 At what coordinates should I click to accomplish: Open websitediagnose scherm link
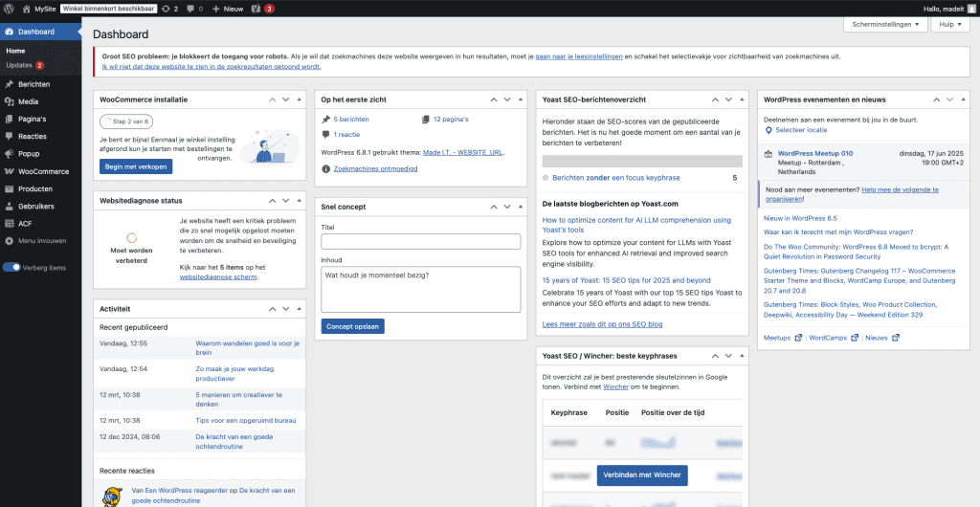pyautogui.click(x=217, y=276)
